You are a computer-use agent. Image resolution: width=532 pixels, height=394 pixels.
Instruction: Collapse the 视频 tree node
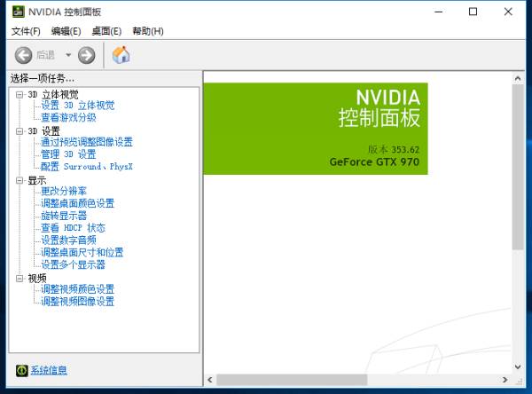tap(20, 279)
